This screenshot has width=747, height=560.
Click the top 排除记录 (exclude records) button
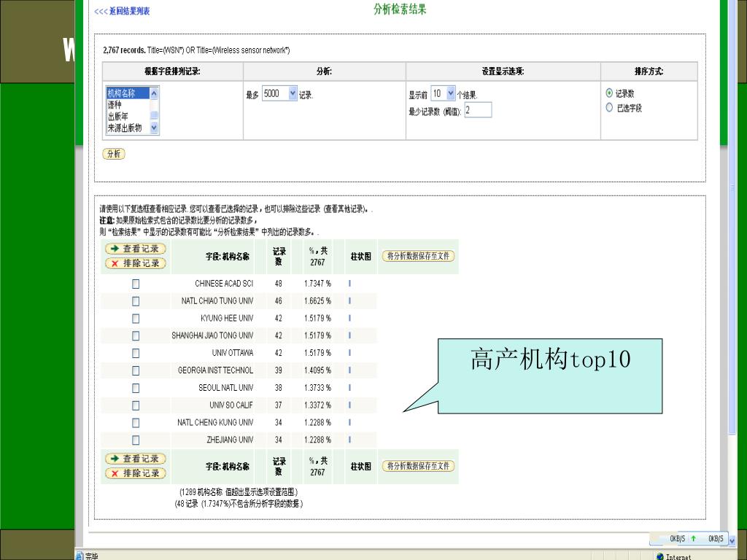pos(135,263)
